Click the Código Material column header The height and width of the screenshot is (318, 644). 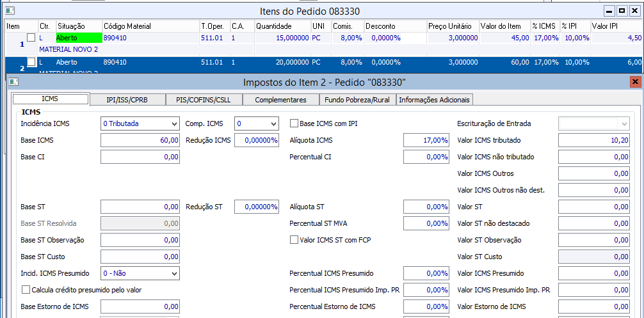click(x=150, y=26)
